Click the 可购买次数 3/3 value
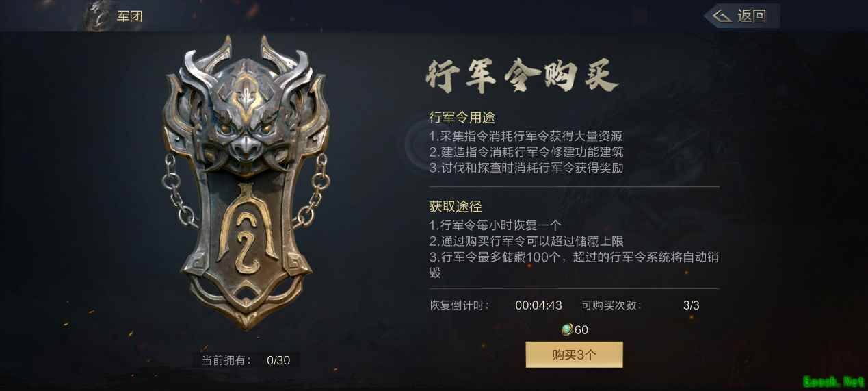Viewport: 868px width, 391px height. [x=691, y=305]
